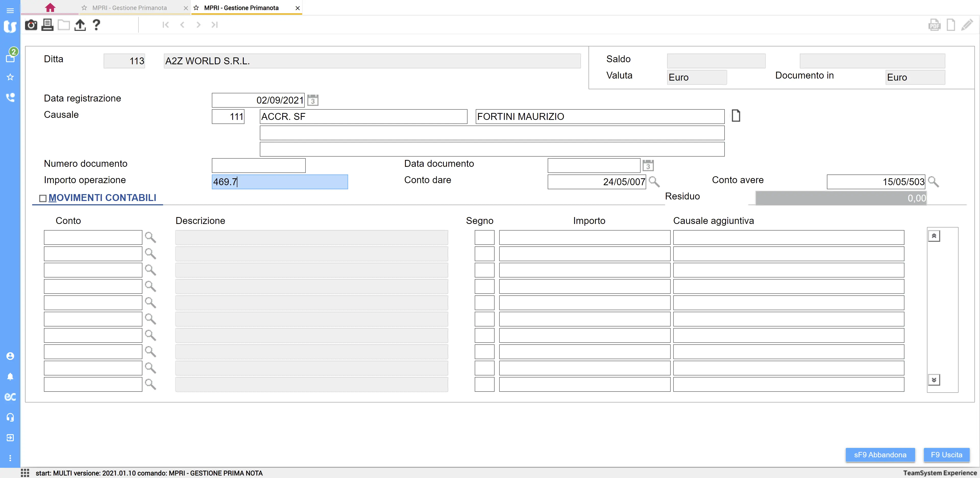
Task: Open notifications bell in sidebar
Action: (10, 376)
